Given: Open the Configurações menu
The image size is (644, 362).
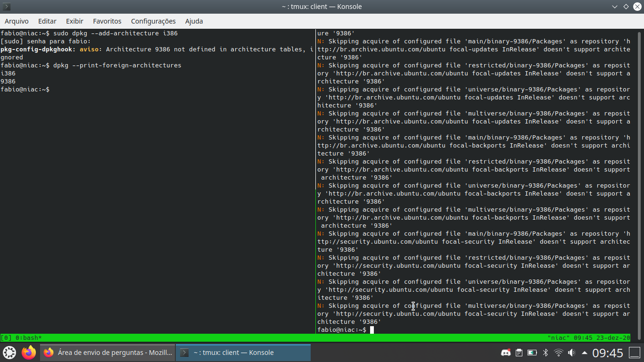Looking at the screenshot, I should click(x=153, y=21).
